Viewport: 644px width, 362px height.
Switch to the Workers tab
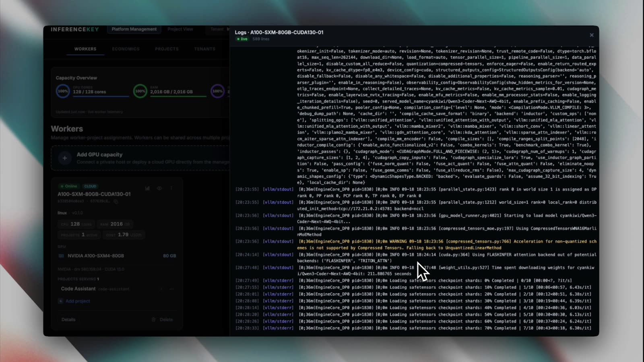[x=85, y=49]
